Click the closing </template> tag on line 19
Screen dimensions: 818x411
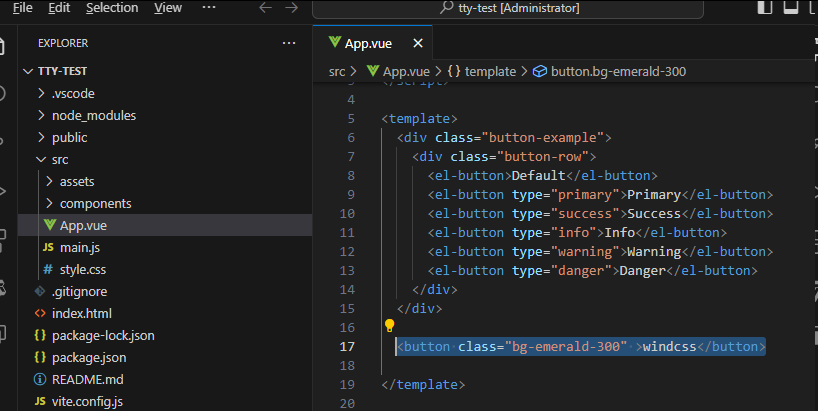coord(423,384)
